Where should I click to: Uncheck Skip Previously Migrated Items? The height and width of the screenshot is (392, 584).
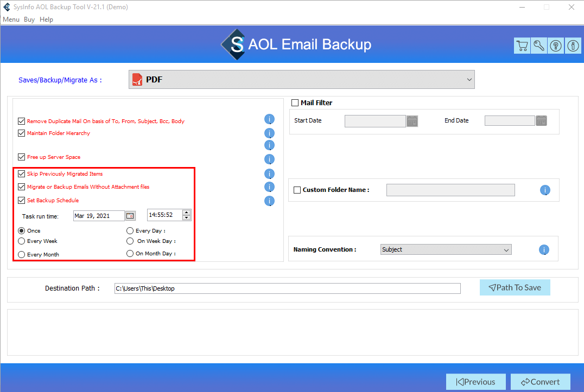pyautogui.click(x=22, y=173)
